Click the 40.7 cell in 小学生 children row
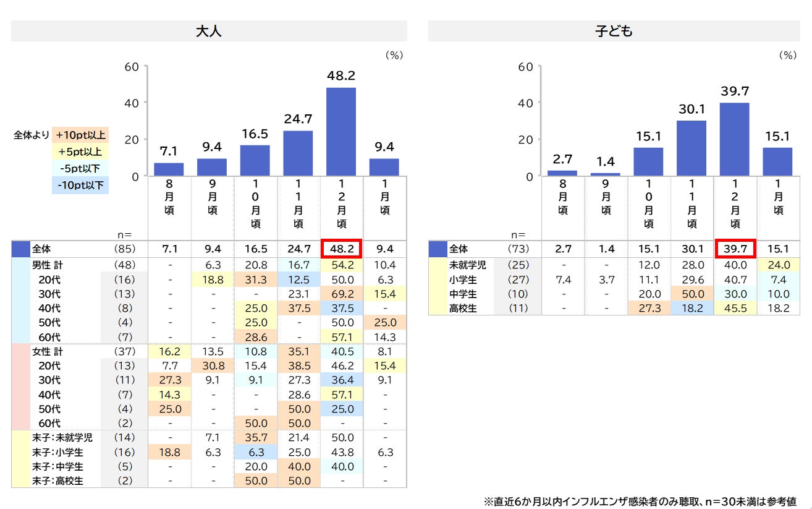The image size is (812, 509). point(735,279)
